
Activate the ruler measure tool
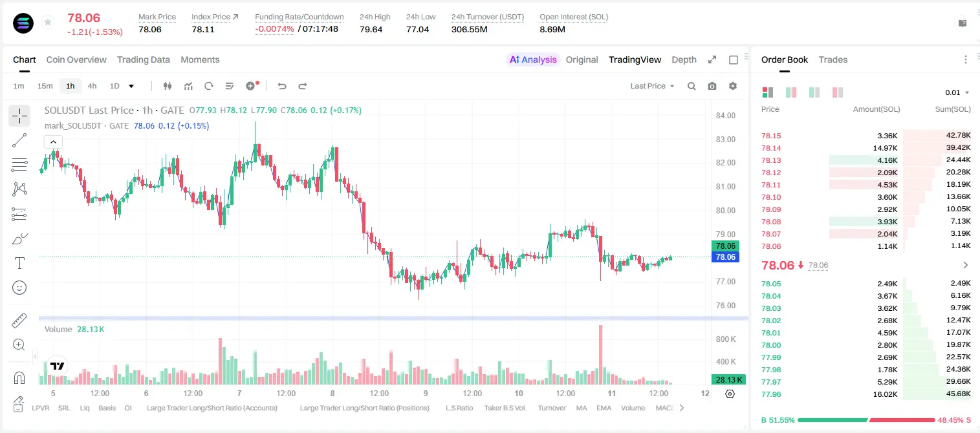point(19,321)
